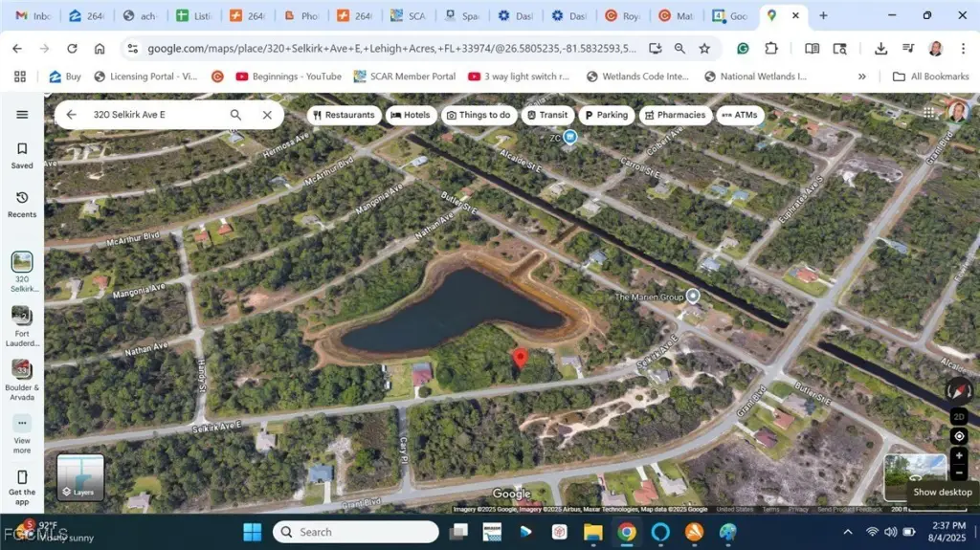Toggle the Layers map type tile

click(80, 477)
